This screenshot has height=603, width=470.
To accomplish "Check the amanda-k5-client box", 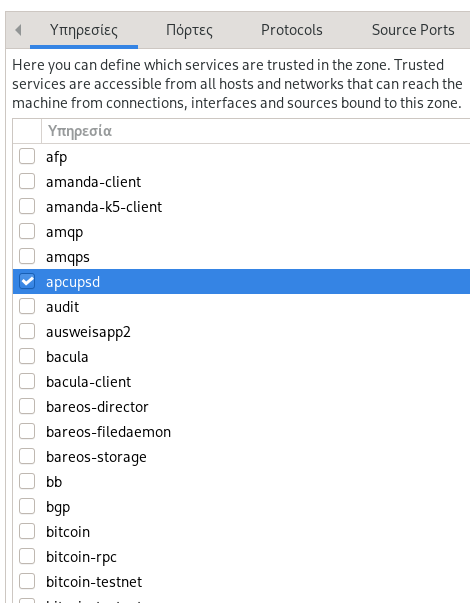I will [x=27, y=207].
